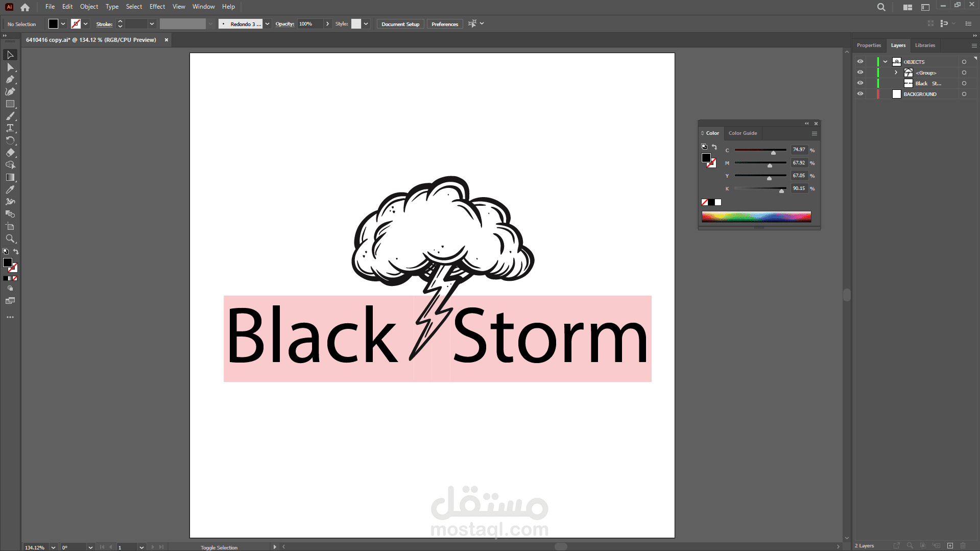The image size is (980, 551).
Task: Click the Document Setup button
Action: (400, 24)
